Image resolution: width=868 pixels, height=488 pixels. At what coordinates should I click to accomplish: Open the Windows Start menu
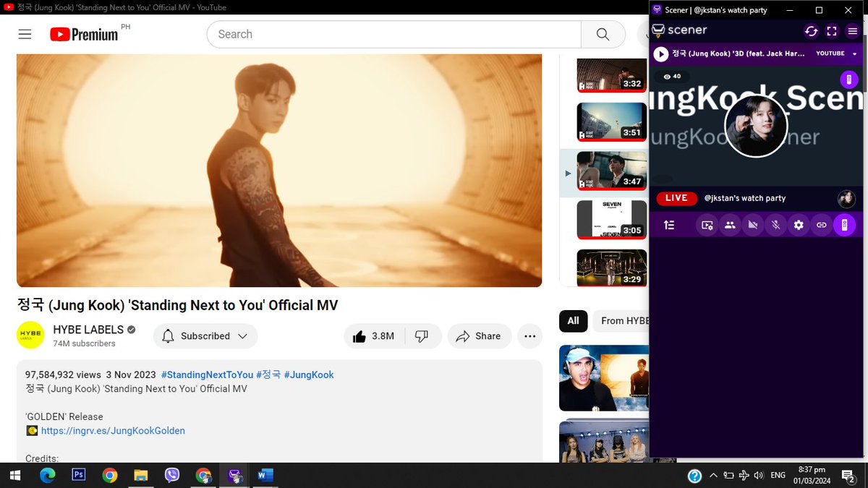(14, 475)
